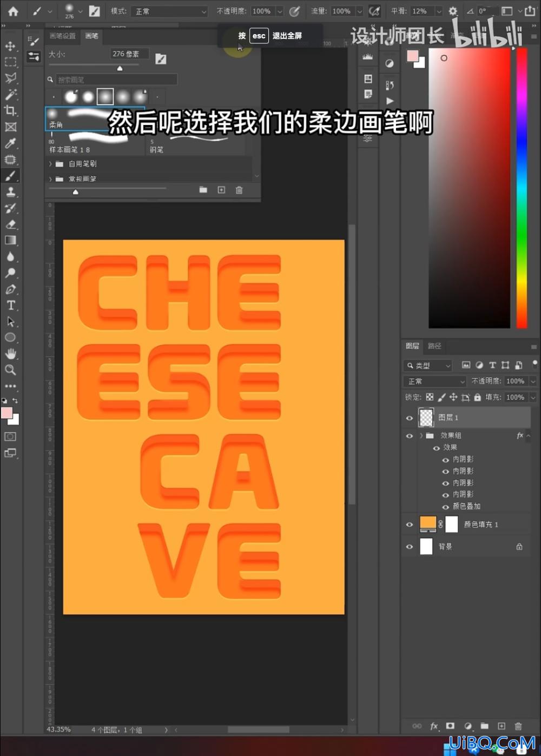Add layer style fx button
541x756 pixels.
(434, 726)
